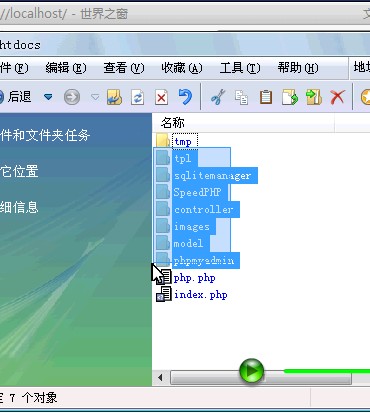Click the blue undo arrow icon
This screenshot has height=419, width=370.
185,97
